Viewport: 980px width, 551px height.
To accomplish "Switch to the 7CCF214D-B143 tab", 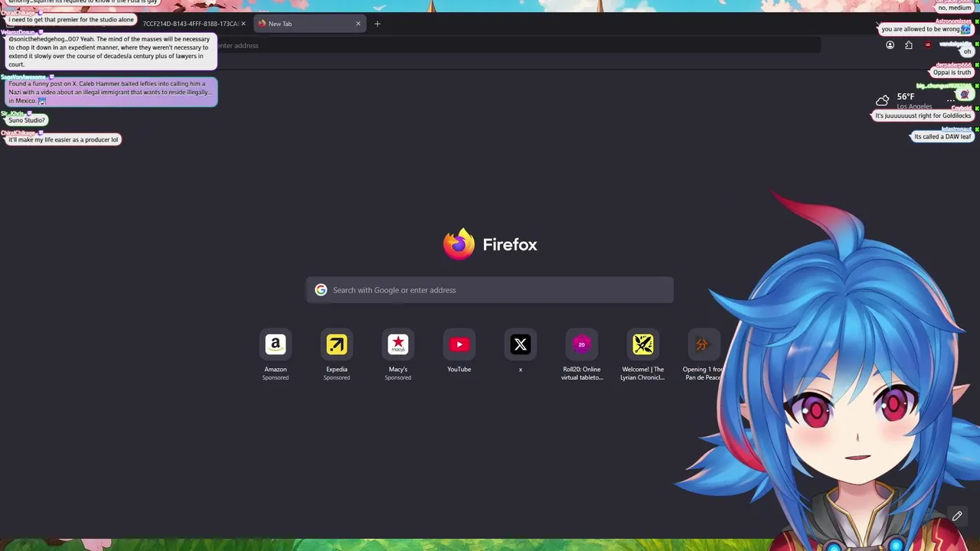I will tap(190, 24).
